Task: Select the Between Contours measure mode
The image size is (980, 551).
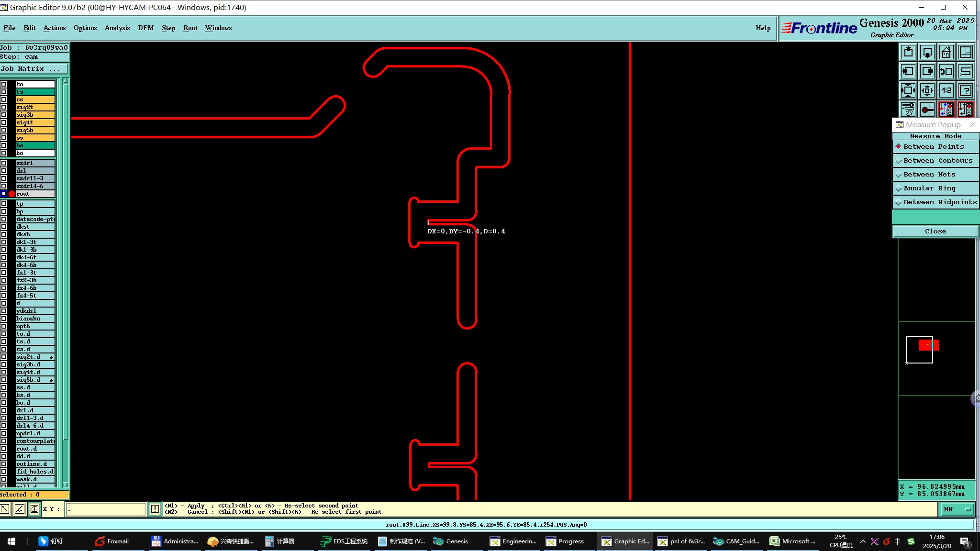Action: 935,161
